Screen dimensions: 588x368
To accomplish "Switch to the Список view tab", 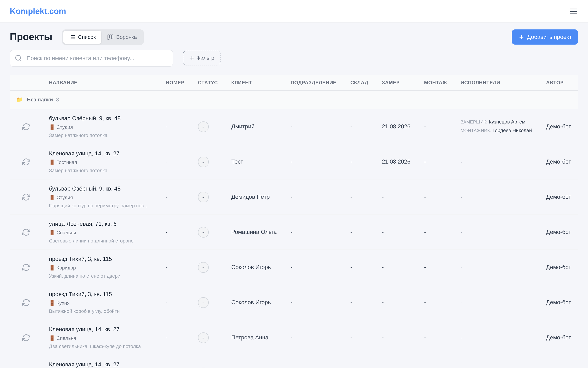I will coord(83,37).
